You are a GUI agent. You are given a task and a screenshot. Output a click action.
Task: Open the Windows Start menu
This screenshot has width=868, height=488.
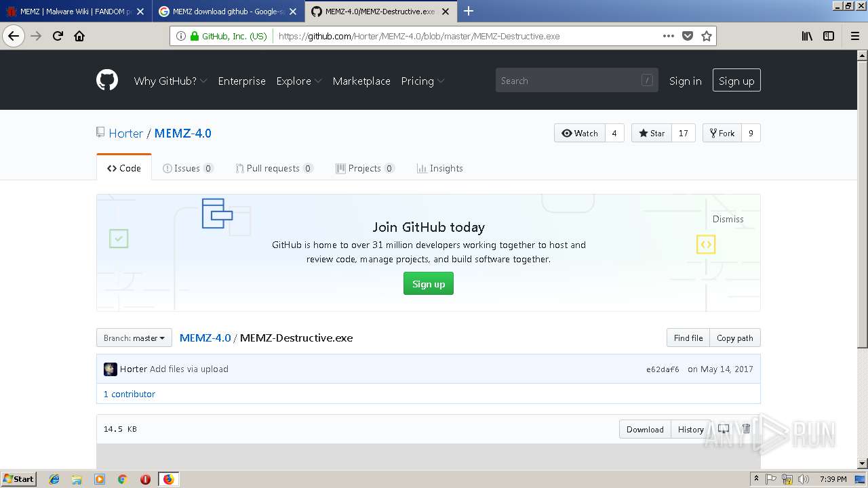point(19,479)
